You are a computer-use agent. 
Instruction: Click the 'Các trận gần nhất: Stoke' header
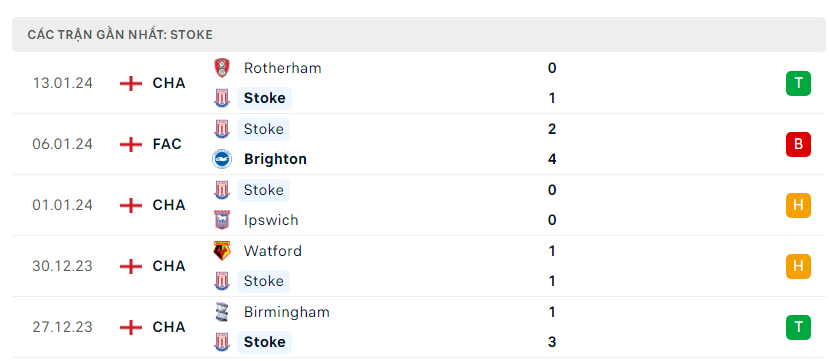pyautogui.click(x=419, y=35)
